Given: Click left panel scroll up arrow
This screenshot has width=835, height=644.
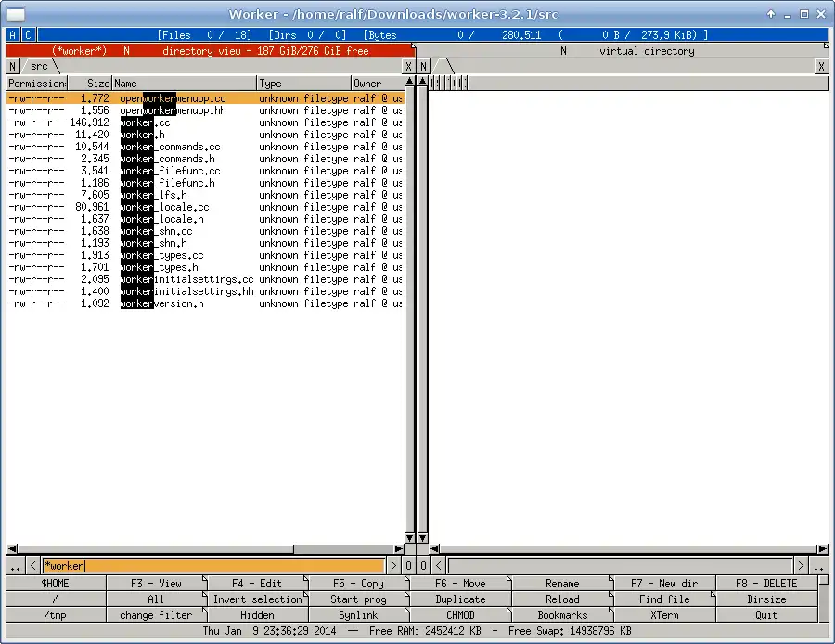Looking at the screenshot, I should point(409,82).
